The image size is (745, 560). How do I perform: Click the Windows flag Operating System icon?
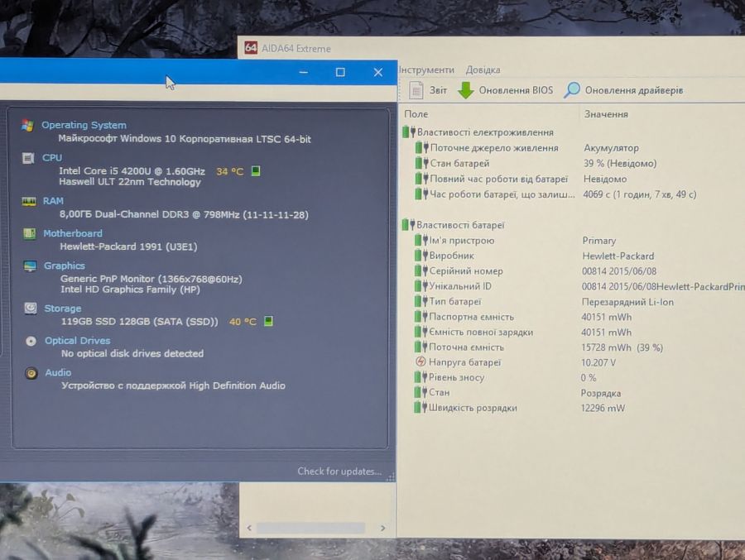(27, 126)
